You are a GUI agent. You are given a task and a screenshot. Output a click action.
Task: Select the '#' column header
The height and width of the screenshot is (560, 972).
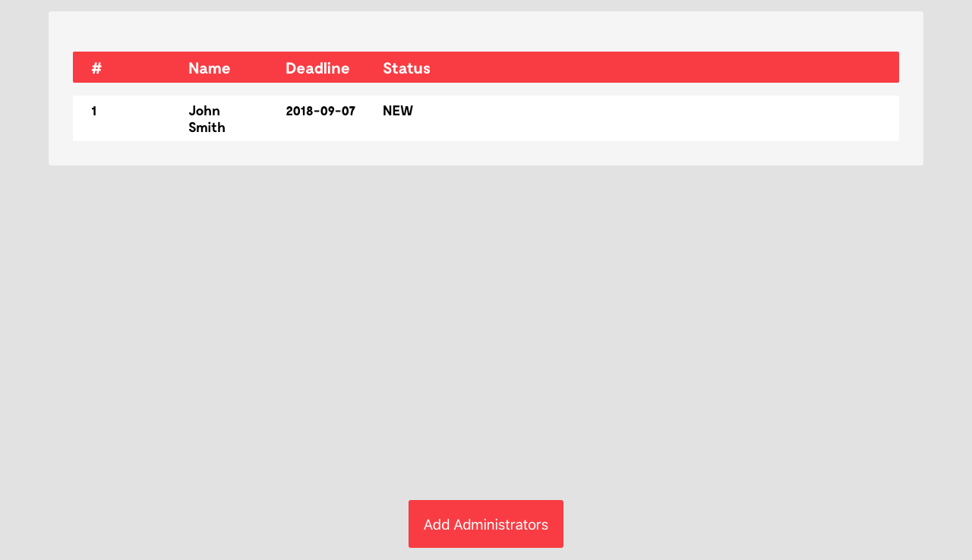click(96, 68)
